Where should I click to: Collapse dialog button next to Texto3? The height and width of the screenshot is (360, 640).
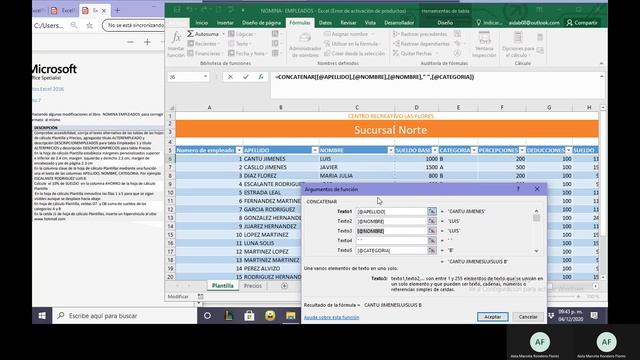[431, 231]
